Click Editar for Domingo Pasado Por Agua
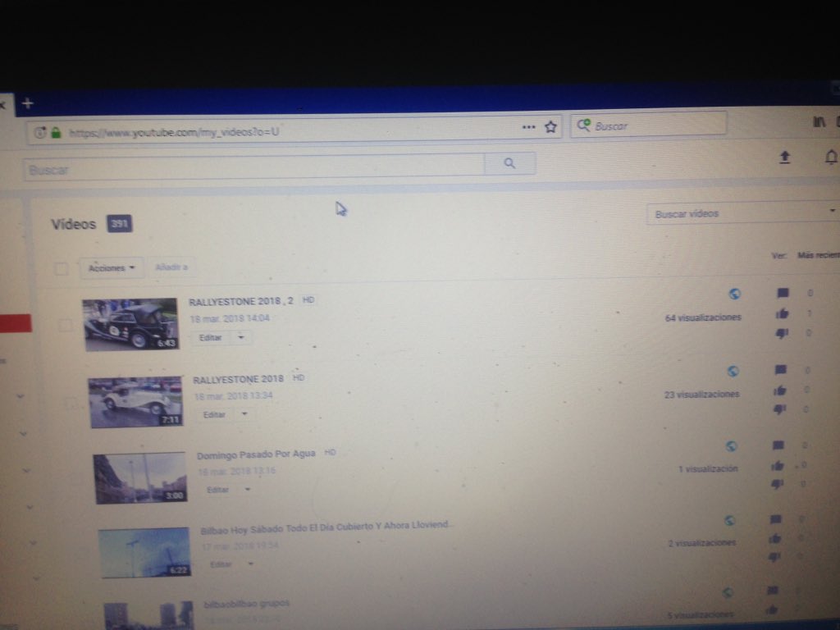This screenshot has width=840, height=630. (217, 491)
